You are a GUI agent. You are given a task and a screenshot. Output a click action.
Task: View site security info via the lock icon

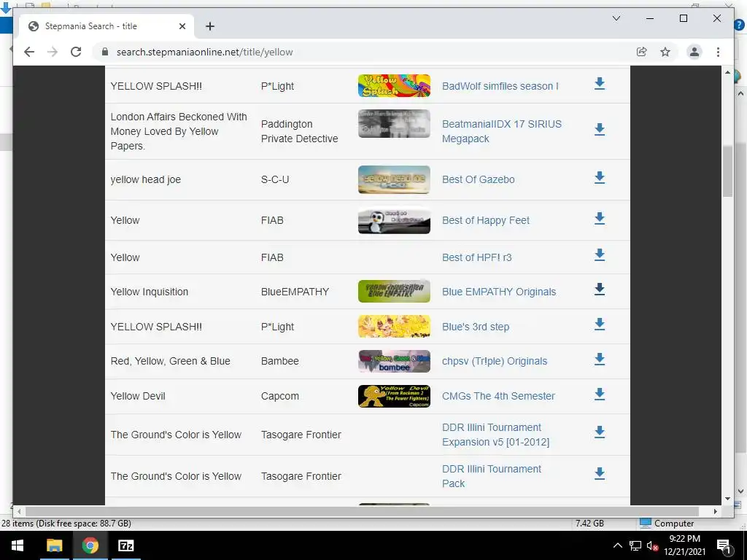[x=105, y=52]
